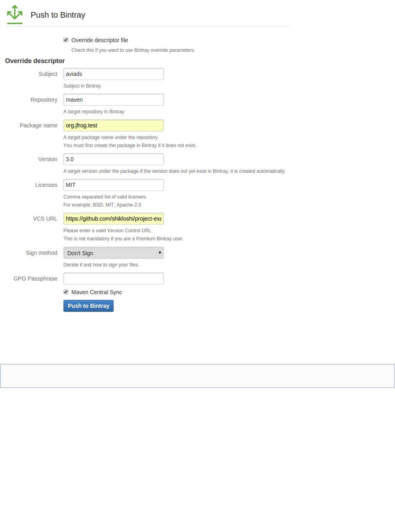Click 'Decide if and how to sign your files' hint

tap(101, 265)
